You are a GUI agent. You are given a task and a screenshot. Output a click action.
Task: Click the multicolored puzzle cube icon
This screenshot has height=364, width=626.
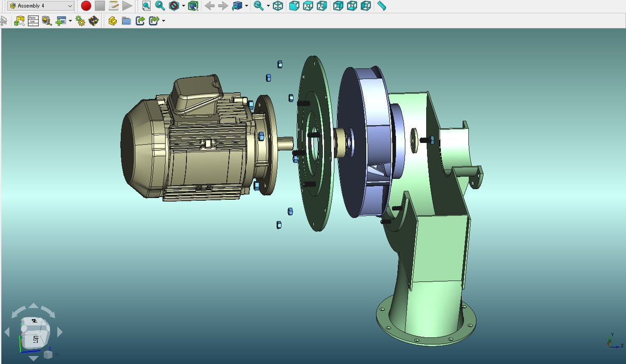(93, 21)
